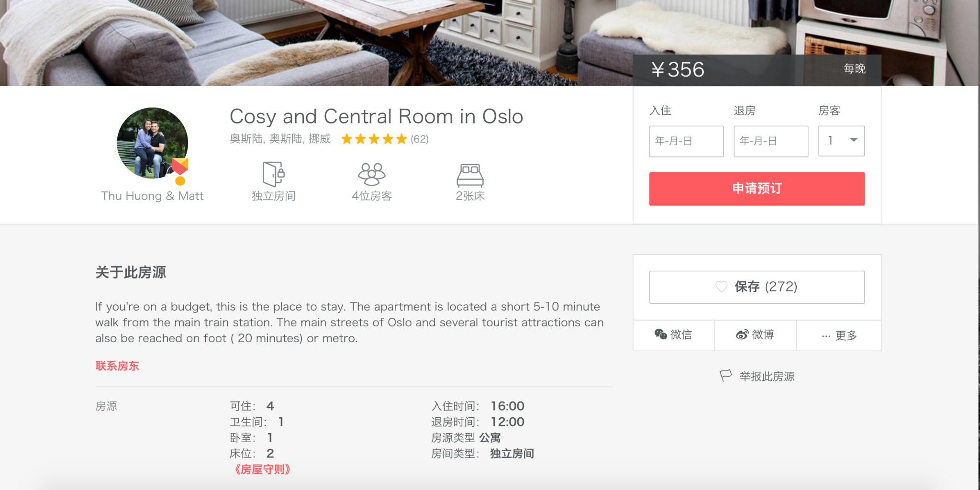This screenshot has width=980, height=490.
Task: Click the check-in (入住) date field
Action: [x=686, y=141]
